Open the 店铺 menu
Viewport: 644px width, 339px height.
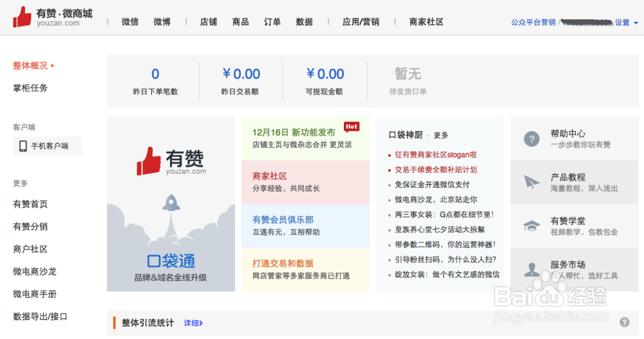pyautogui.click(x=208, y=22)
